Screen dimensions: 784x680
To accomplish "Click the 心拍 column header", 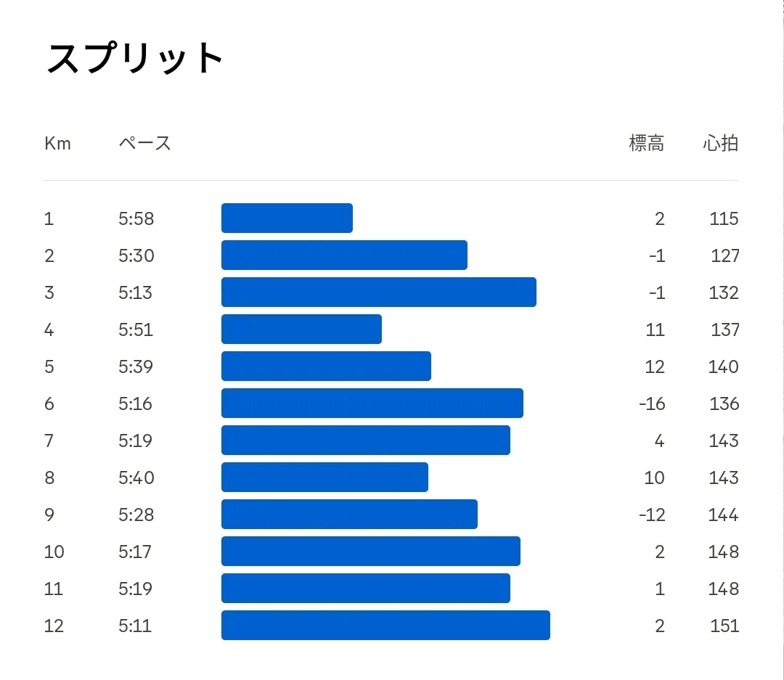I will [721, 144].
